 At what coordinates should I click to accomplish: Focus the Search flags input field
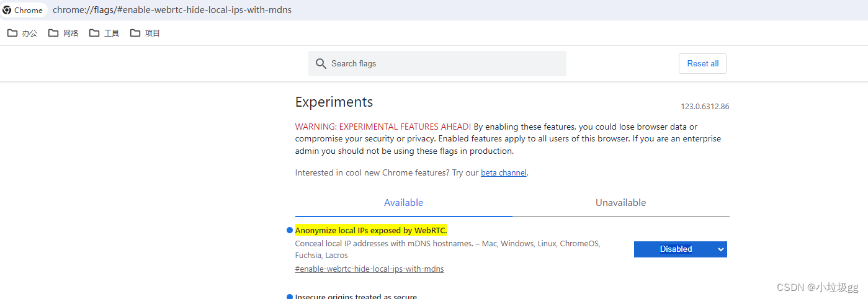[x=437, y=63]
